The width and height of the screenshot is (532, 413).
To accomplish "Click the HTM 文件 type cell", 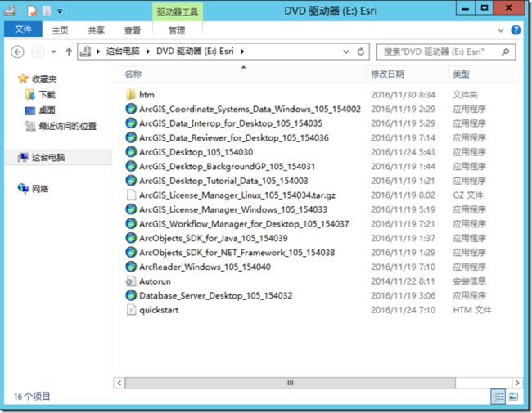I will [472, 310].
